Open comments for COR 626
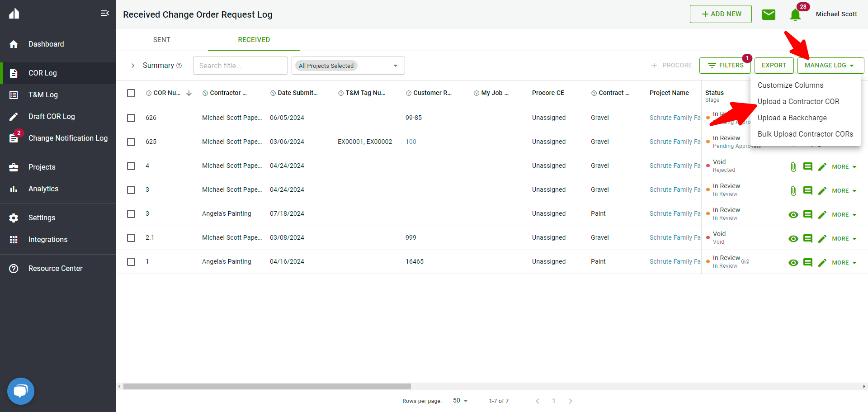The width and height of the screenshot is (868, 412). (808, 118)
